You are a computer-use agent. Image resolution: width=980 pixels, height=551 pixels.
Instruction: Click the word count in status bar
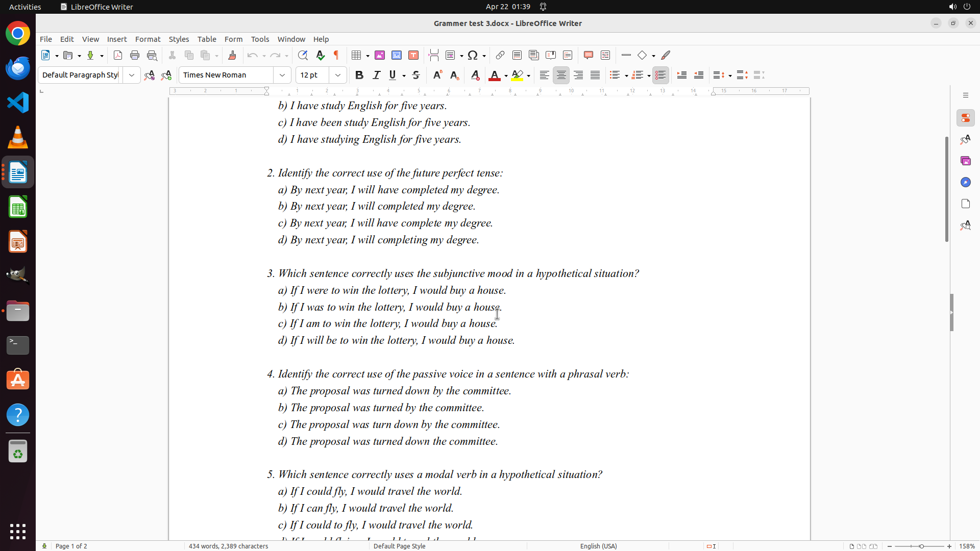tap(228, 546)
